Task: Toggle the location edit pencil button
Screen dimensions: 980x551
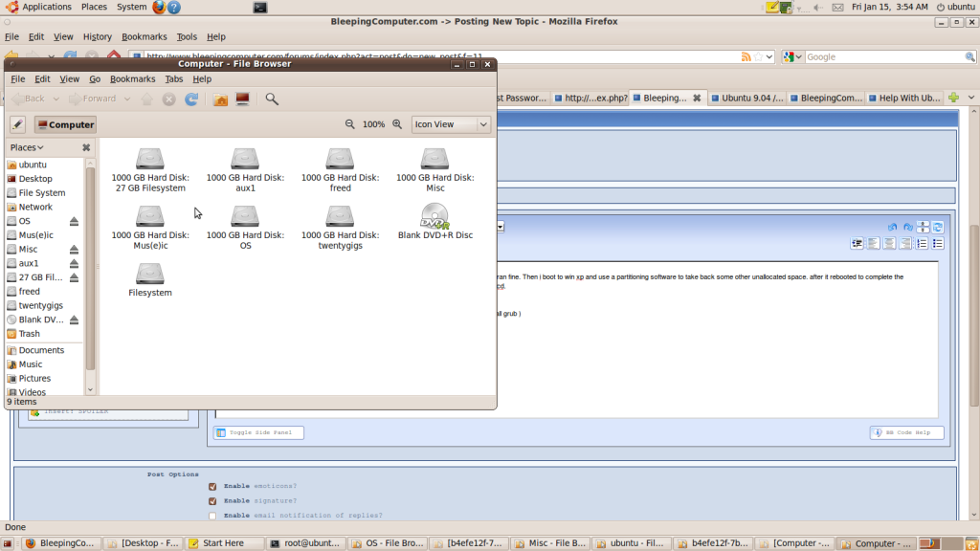Action: pos(17,124)
